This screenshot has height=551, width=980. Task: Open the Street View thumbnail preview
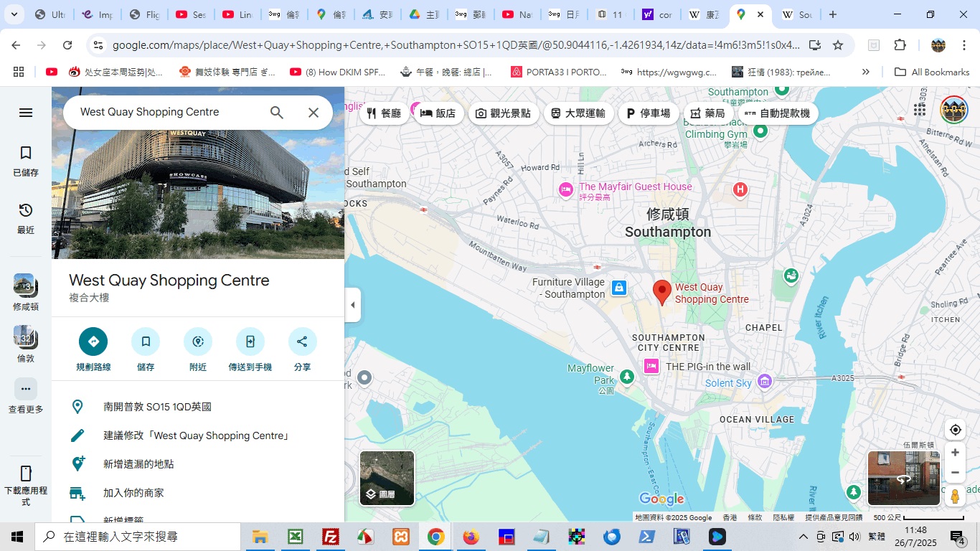coord(903,478)
